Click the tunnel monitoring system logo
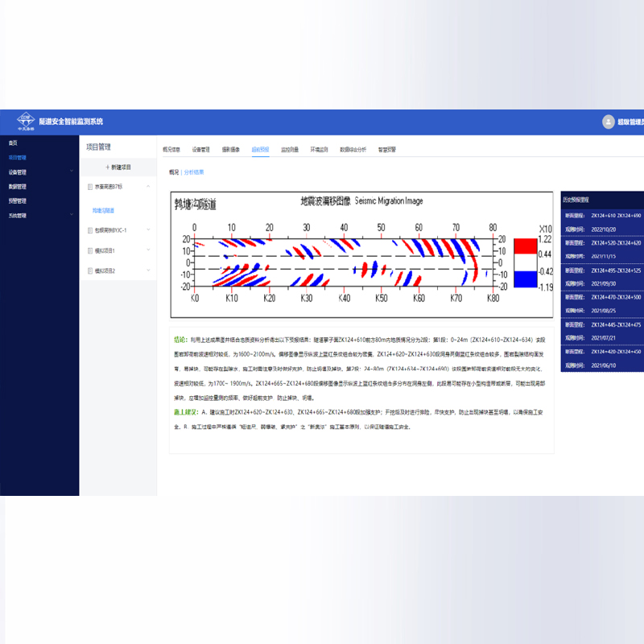The width and height of the screenshot is (644, 644). pos(26,121)
